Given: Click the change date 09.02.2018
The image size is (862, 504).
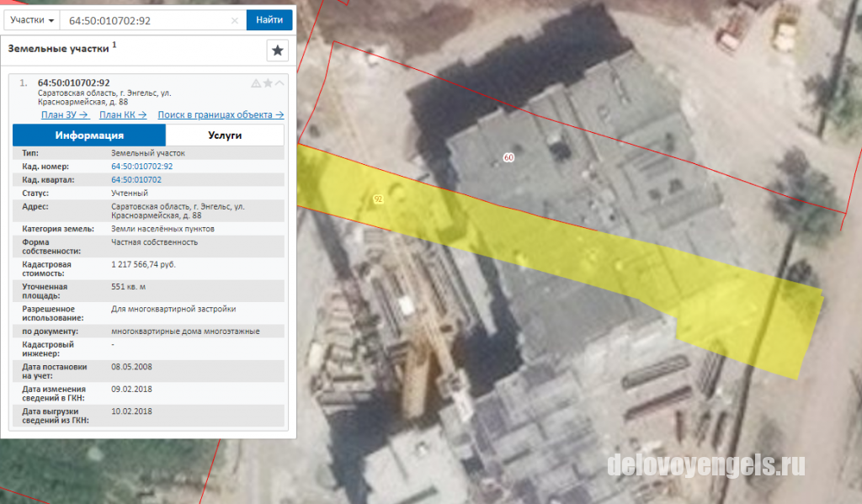Looking at the screenshot, I should click(x=131, y=389).
